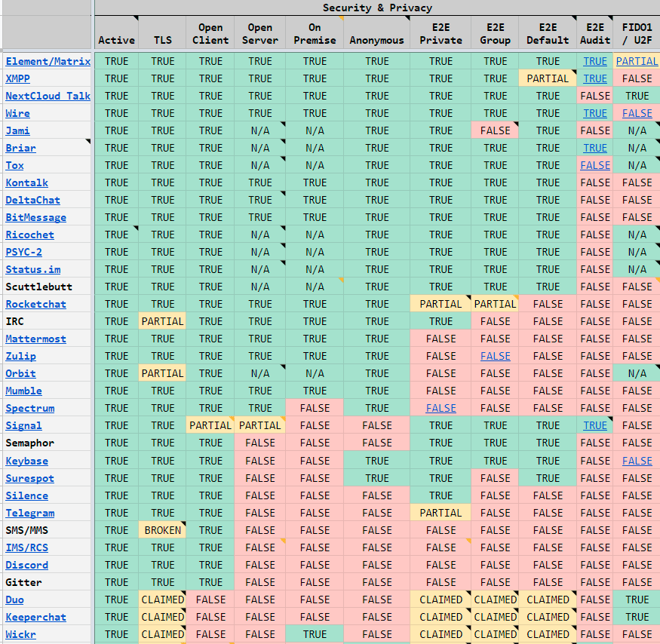Screen dimensions: 660x644
Task: Select the BROKEN cell in SMS/MMS row
Action: (163, 530)
